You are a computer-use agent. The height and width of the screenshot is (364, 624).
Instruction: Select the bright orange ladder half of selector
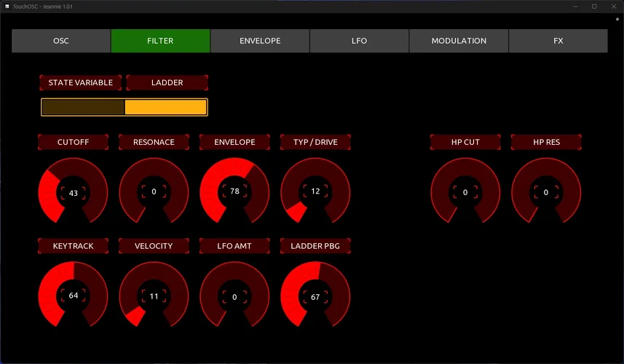[165, 108]
